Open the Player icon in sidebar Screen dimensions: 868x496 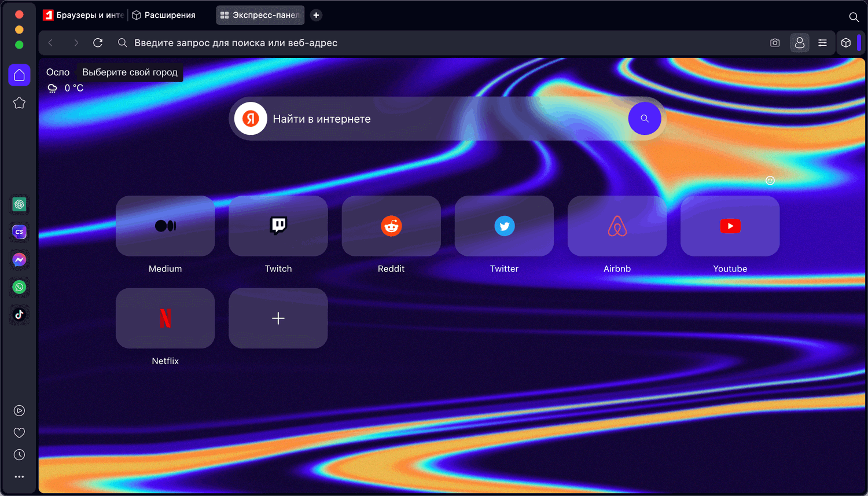coord(19,411)
